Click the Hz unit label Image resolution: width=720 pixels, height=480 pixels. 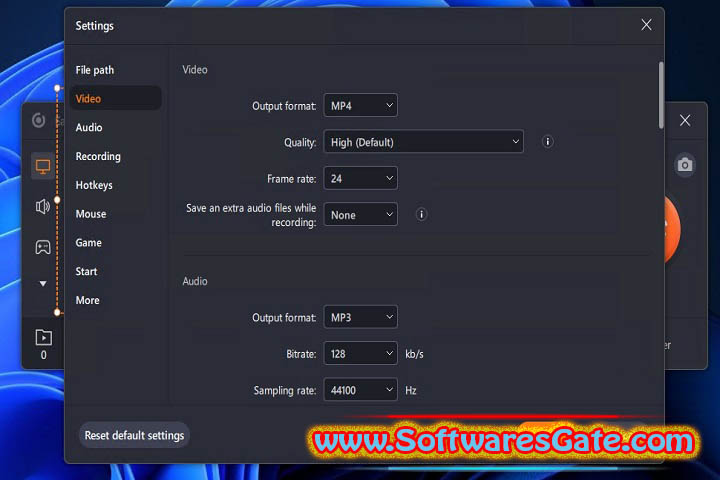click(411, 390)
